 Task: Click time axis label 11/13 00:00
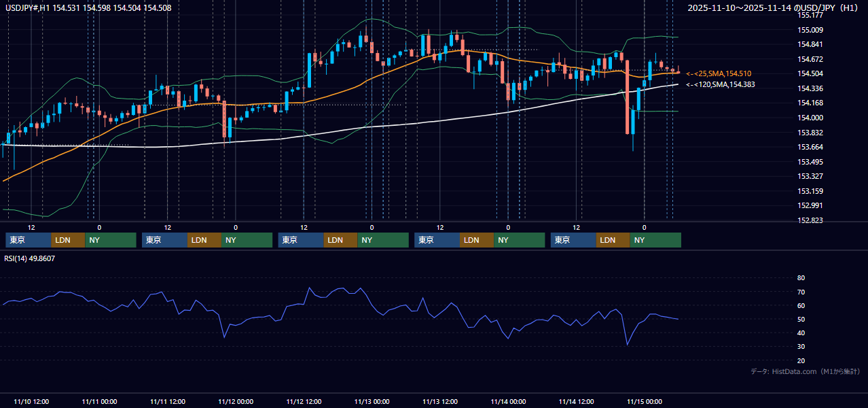[372, 401]
